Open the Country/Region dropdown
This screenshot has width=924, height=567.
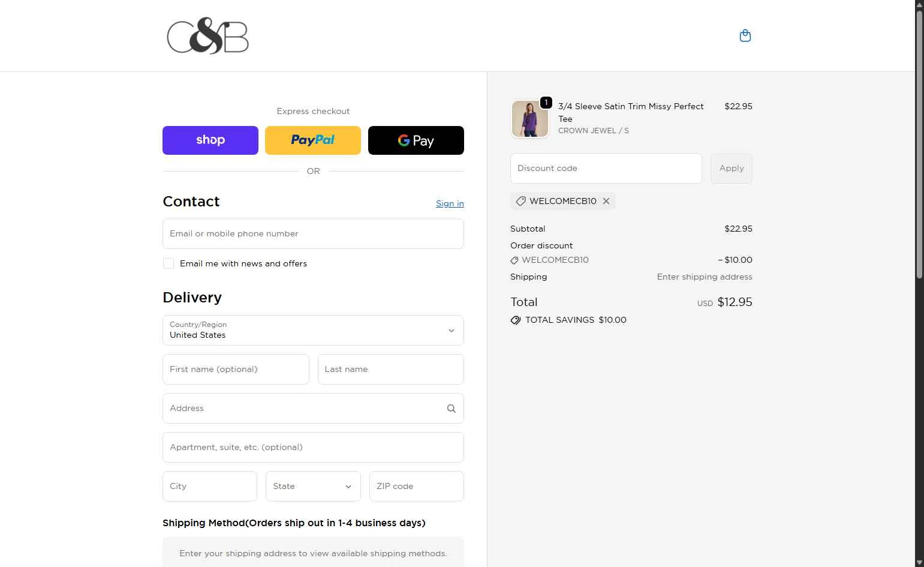coord(313,331)
